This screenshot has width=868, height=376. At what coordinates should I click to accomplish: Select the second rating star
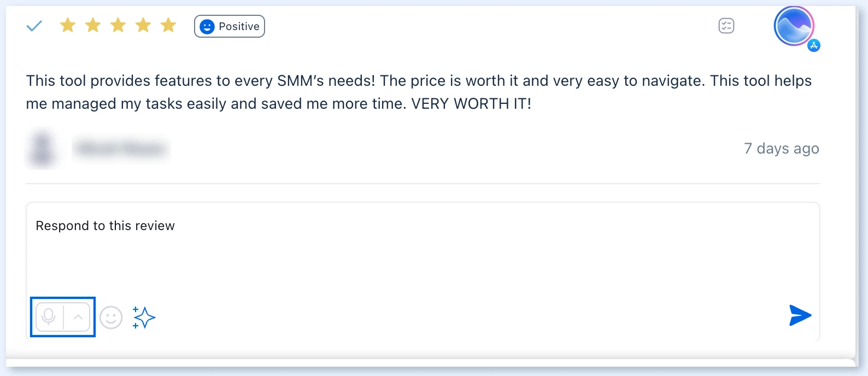coord(93,25)
